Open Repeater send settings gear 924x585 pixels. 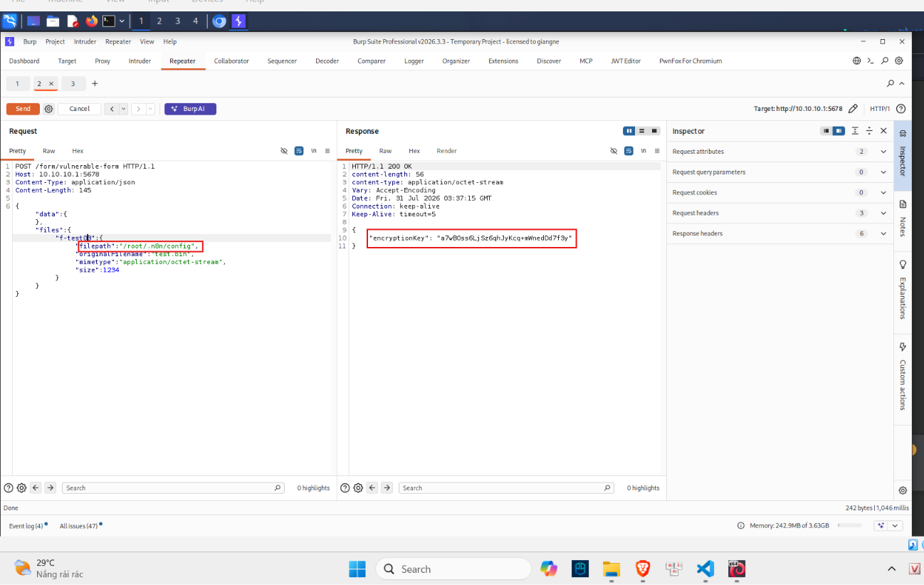(x=48, y=109)
